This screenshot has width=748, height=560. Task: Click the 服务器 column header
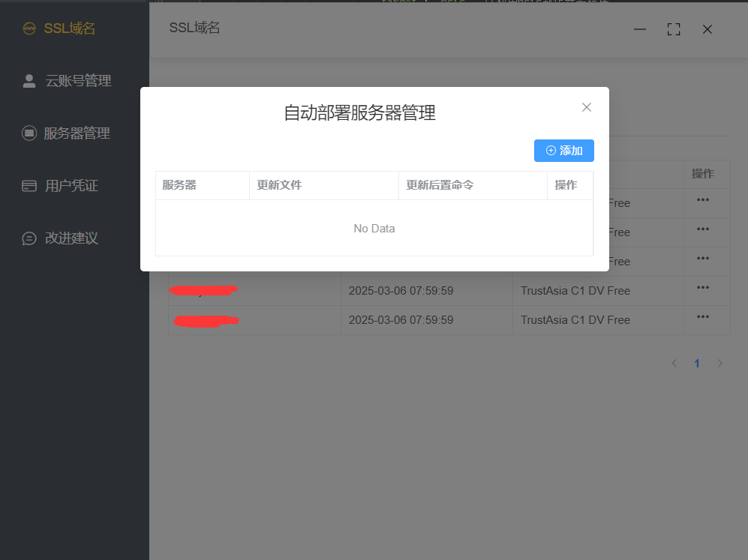tap(179, 185)
